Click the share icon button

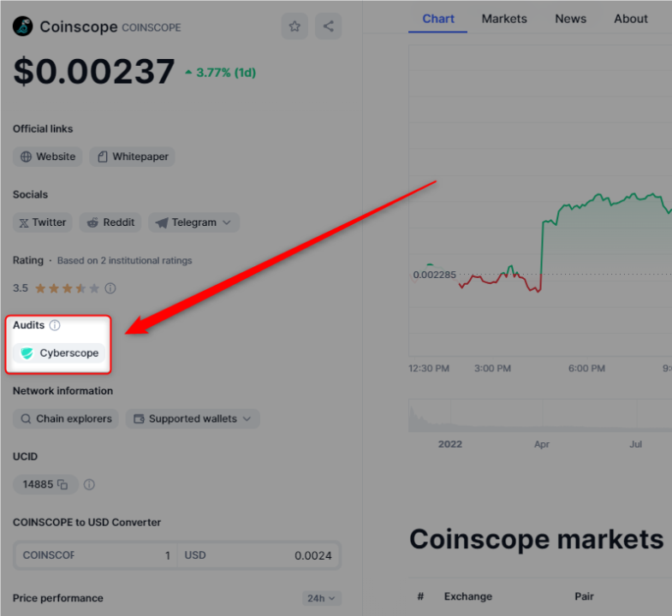point(329,26)
